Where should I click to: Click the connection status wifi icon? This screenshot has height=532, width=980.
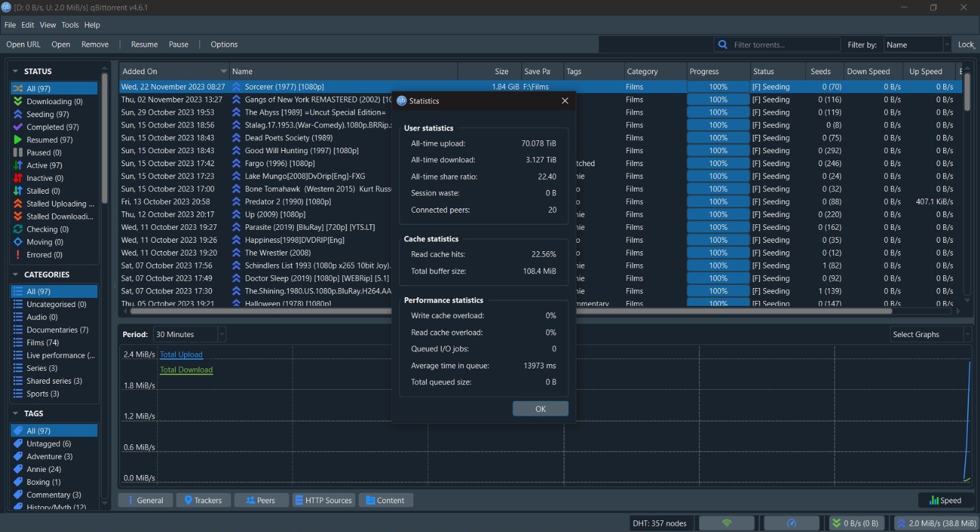coord(726,523)
